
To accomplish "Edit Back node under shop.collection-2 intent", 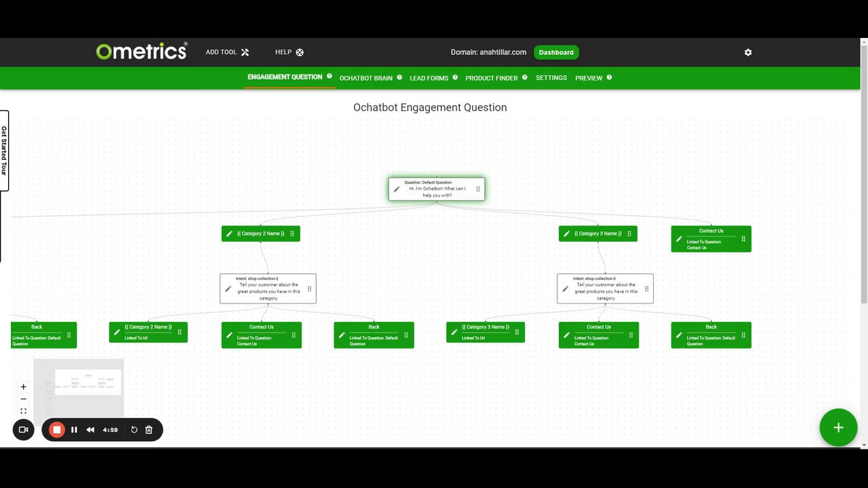I will [342, 335].
